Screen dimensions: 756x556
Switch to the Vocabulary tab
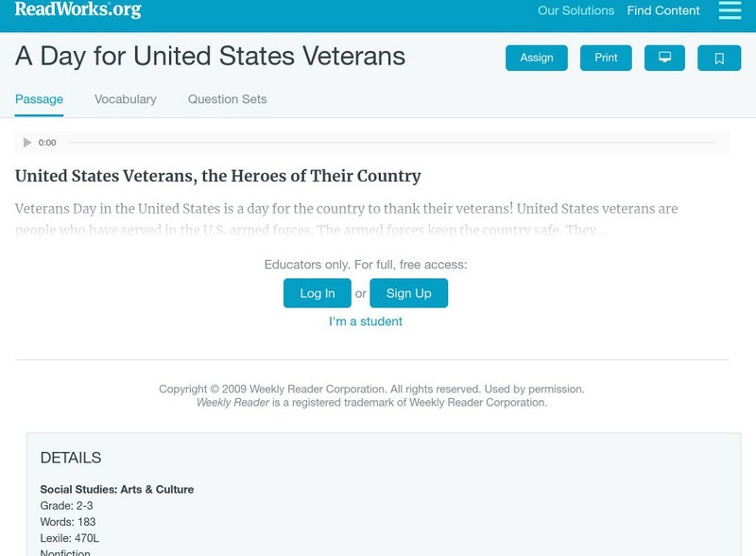pos(126,99)
